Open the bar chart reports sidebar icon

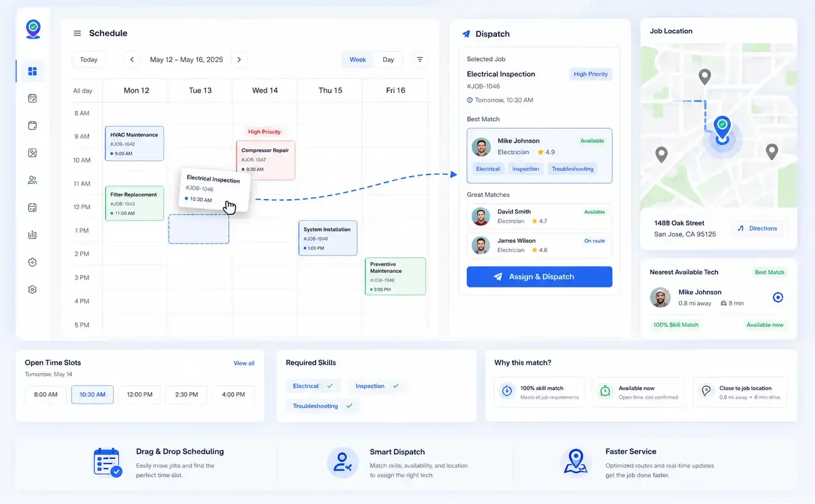pos(33,235)
